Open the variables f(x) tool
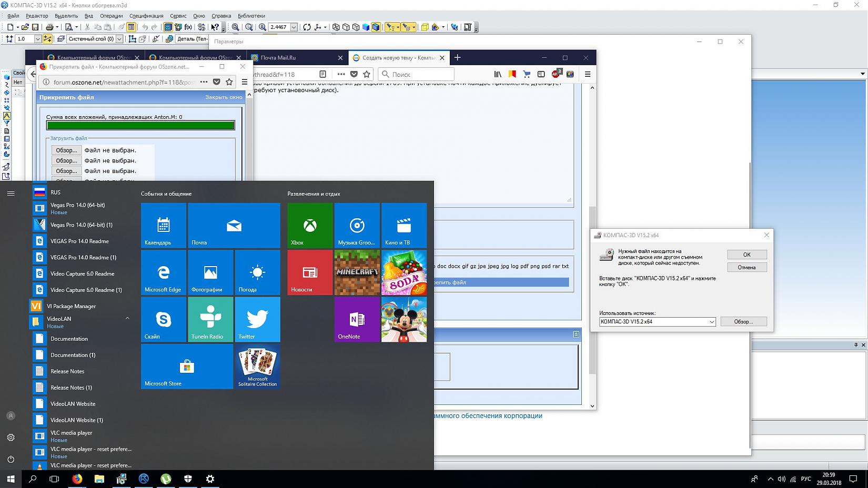Image resolution: width=868 pixels, height=488 pixels. (188, 27)
